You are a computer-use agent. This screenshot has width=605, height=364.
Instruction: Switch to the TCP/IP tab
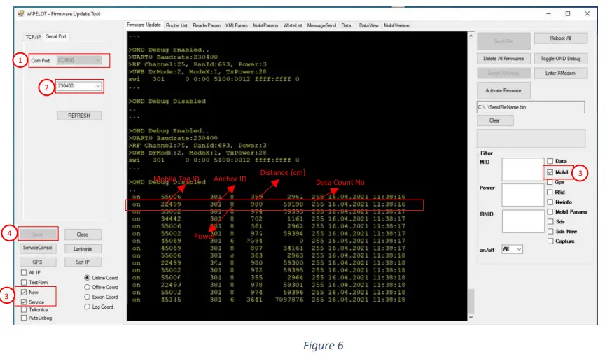tap(33, 37)
